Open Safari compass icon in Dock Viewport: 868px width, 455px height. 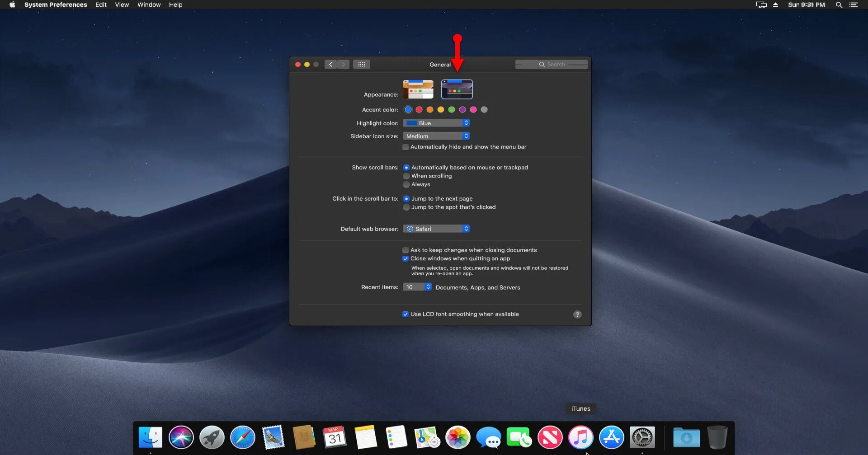point(243,437)
